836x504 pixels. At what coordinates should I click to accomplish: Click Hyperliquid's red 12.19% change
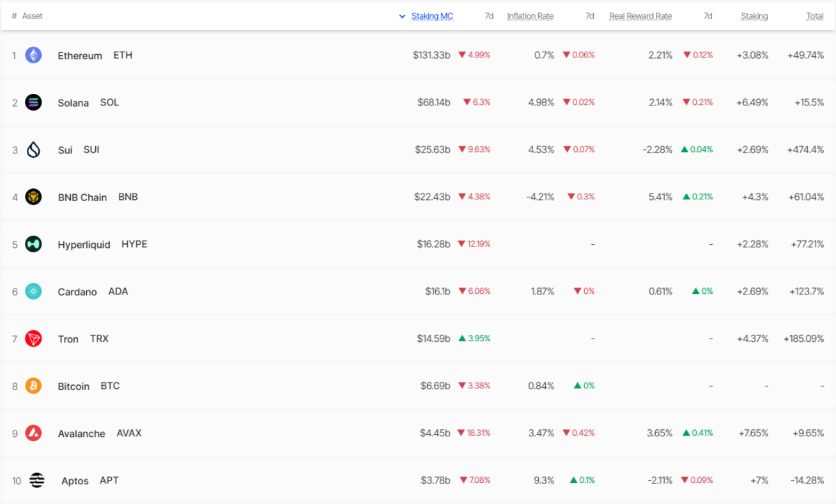tap(474, 244)
